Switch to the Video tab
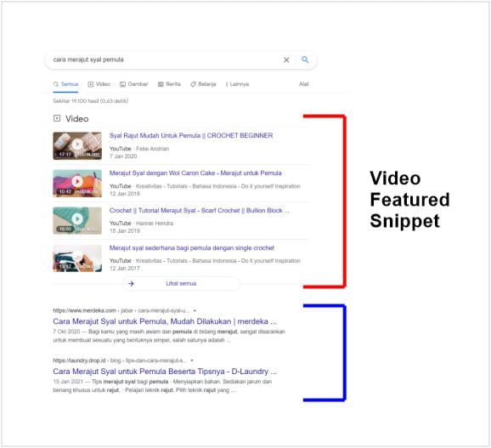Screen dimensions: 491x448 (x=99, y=84)
